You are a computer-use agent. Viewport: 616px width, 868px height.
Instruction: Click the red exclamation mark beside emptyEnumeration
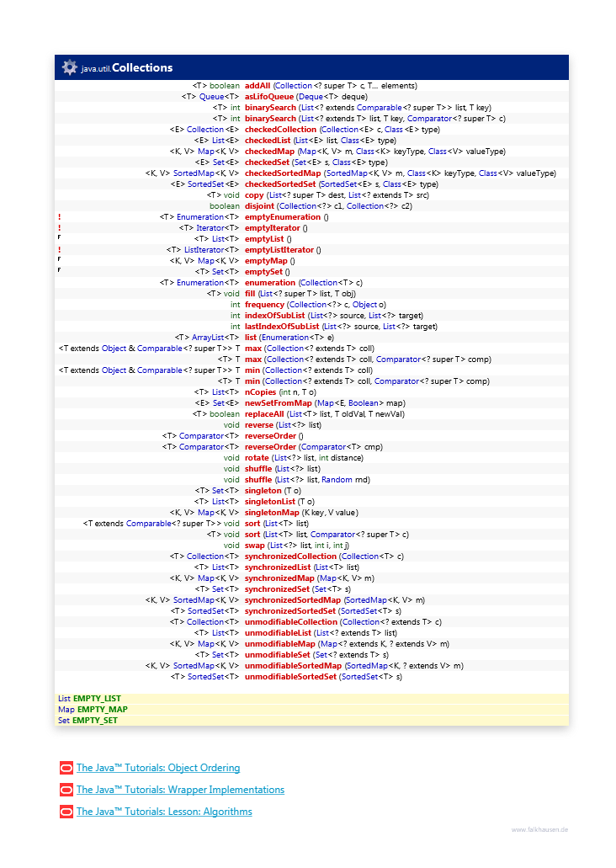click(x=59, y=217)
